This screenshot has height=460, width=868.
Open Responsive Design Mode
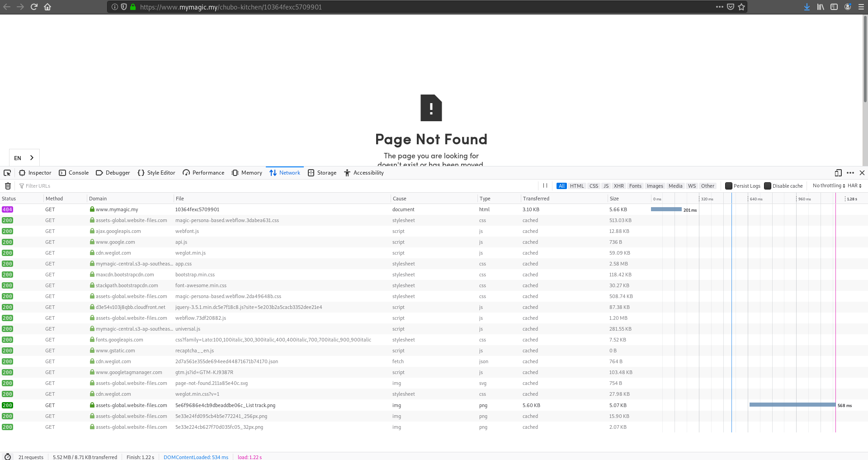pyautogui.click(x=838, y=173)
